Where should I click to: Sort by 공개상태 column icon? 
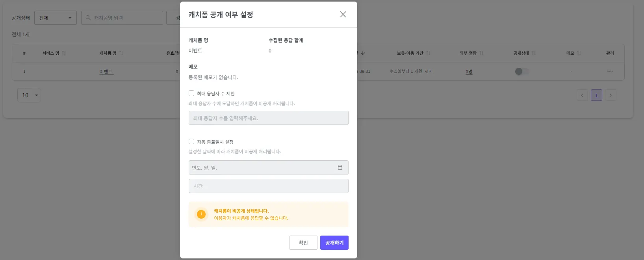click(534, 53)
